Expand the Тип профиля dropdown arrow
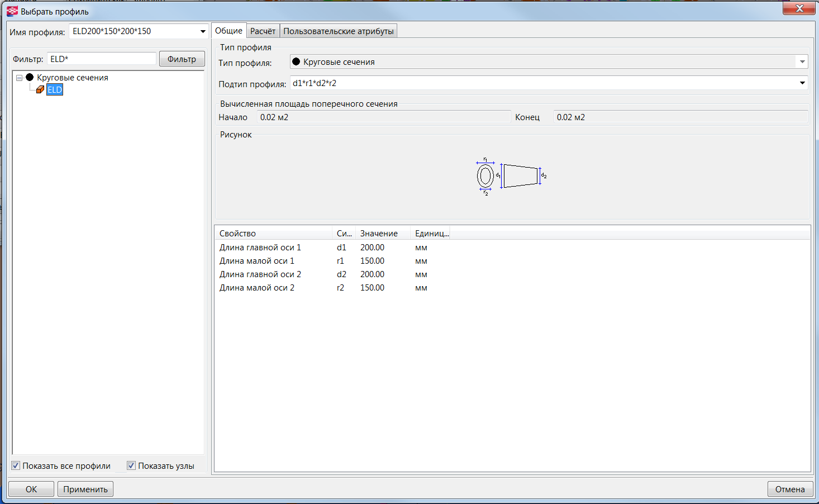This screenshot has height=504, width=819. pos(802,62)
